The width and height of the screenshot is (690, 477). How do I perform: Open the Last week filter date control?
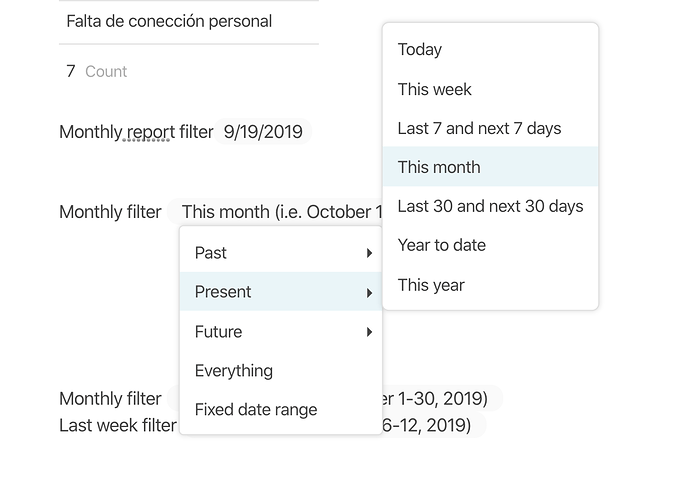click(x=429, y=426)
